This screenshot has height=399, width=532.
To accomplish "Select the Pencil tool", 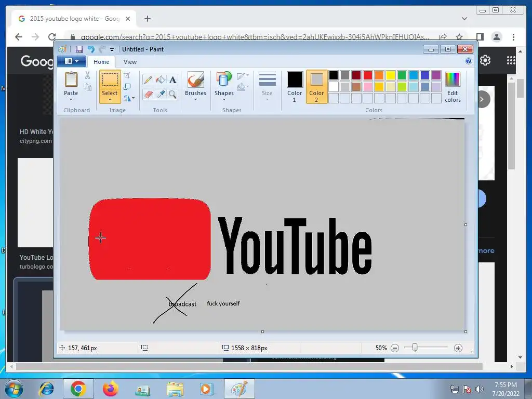I will tap(148, 79).
